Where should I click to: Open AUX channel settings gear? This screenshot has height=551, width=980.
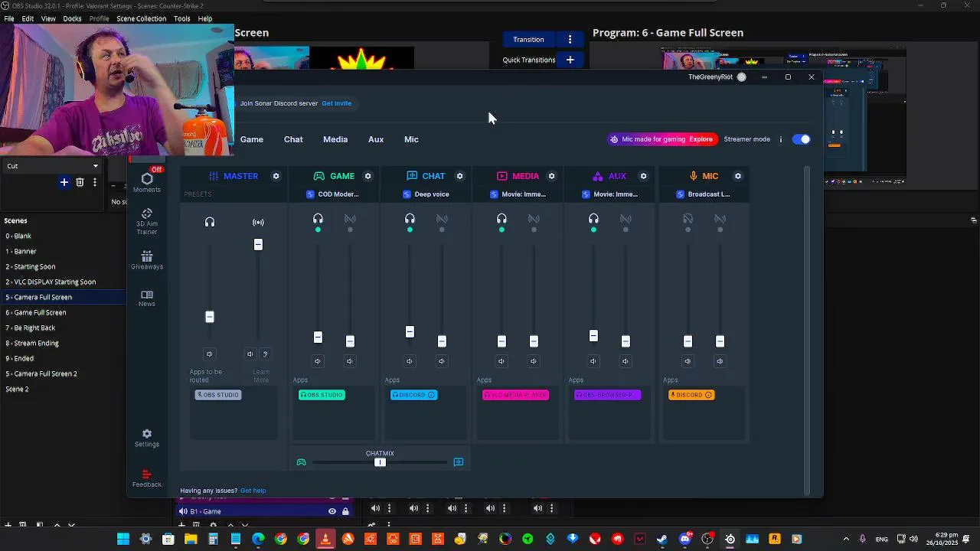point(643,176)
